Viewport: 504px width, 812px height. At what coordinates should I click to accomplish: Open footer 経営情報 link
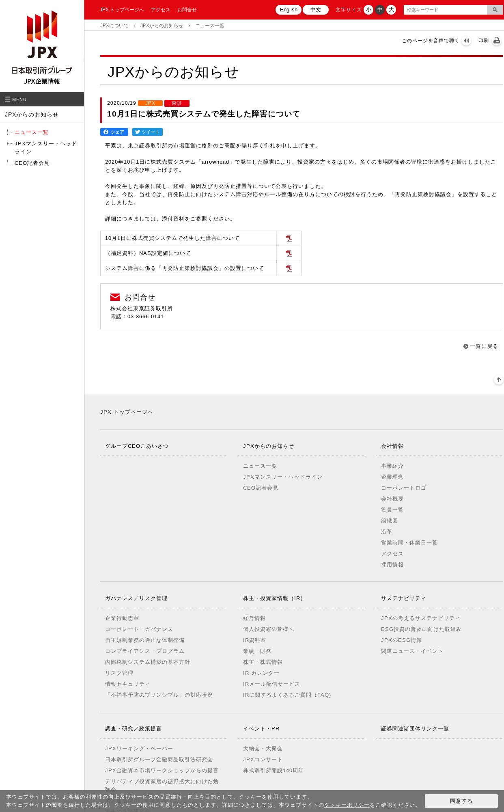[254, 618]
